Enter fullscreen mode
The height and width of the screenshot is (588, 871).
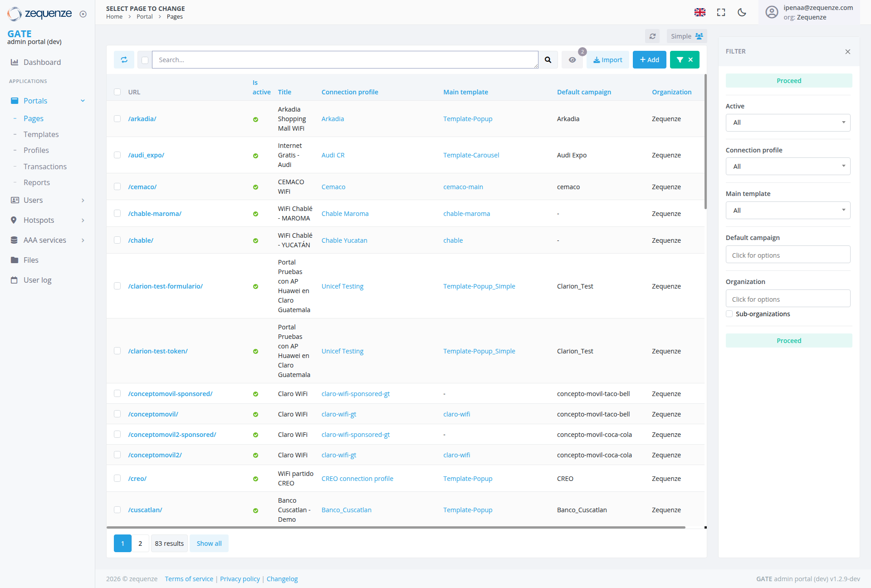pyautogui.click(x=720, y=12)
